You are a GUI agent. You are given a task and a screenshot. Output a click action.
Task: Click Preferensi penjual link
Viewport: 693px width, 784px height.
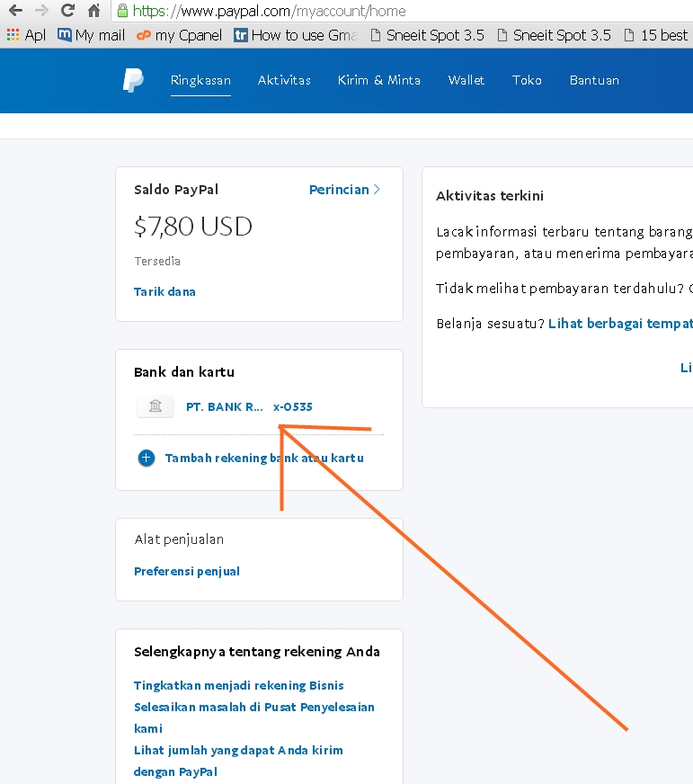coord(187,572)
